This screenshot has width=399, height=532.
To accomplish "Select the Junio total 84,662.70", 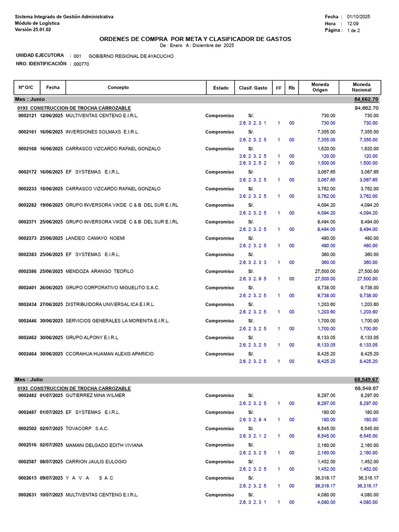I will coord(366,99).
